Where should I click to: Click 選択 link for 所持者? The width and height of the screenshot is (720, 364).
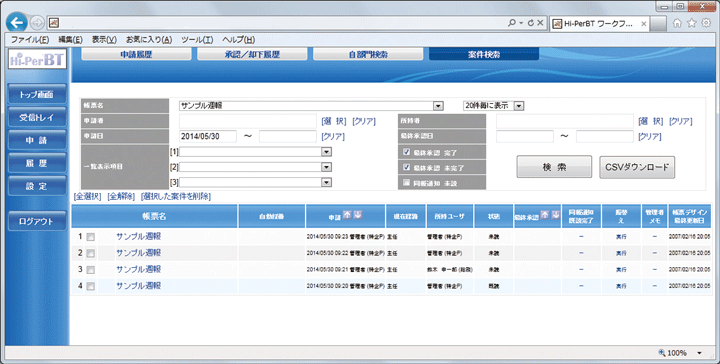click(x=651, y=121)
